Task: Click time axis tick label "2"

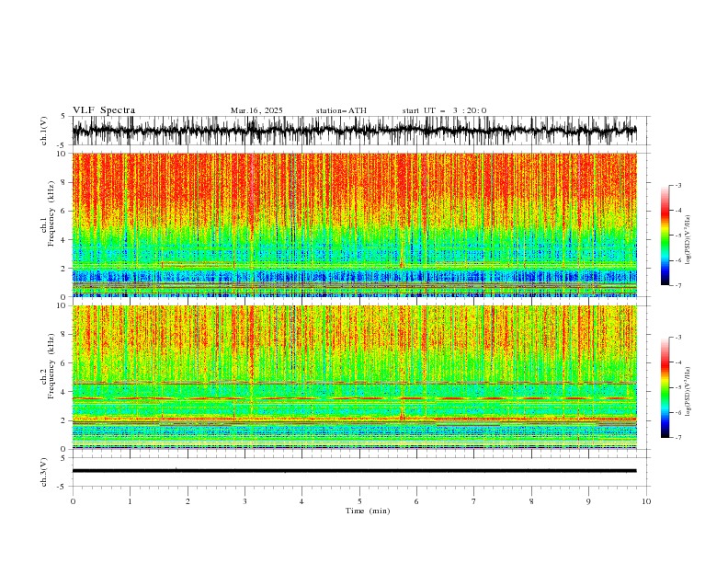Action: pos(188,501)
